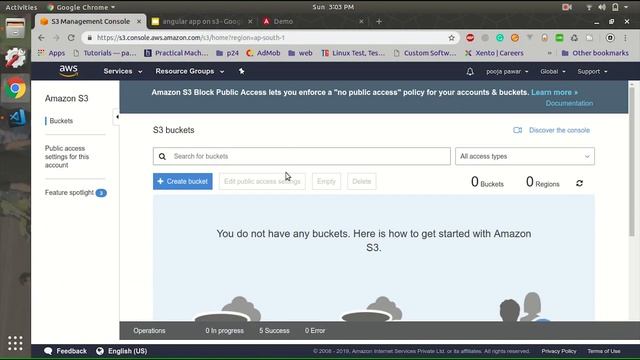This screenshot has width=640, height=360.
Task: Click the Discover the console video icon
Action: pyautogui.click(x=518, y=130)
